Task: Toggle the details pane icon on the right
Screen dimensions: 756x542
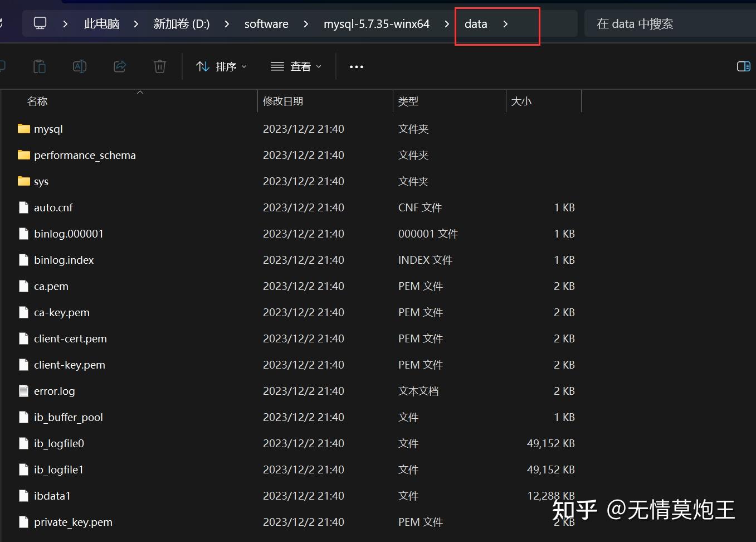Action: pyautogui.click(x=743, y=66)
